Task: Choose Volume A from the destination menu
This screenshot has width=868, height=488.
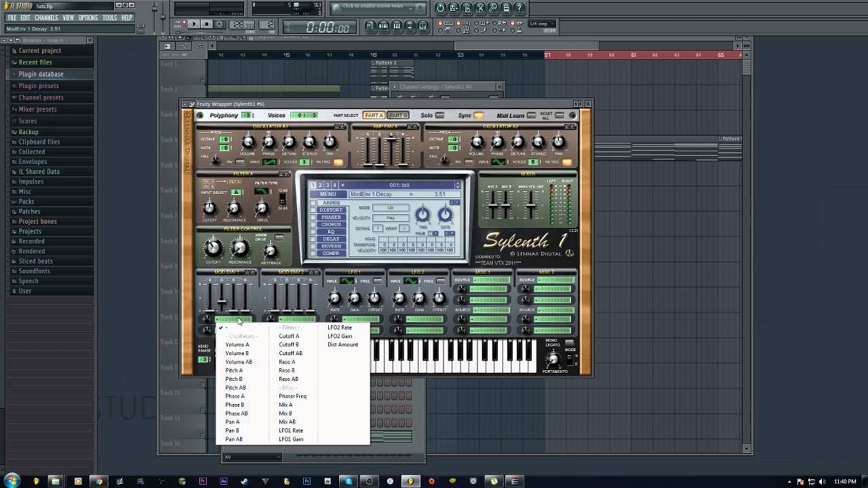Action: 237,344
